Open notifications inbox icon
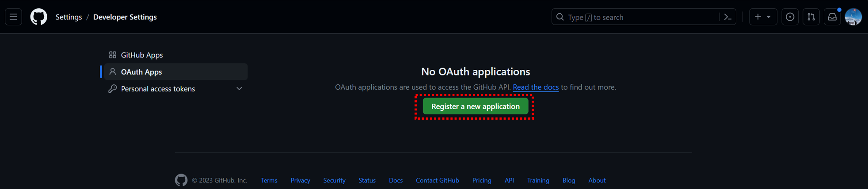 pos(832,17)
